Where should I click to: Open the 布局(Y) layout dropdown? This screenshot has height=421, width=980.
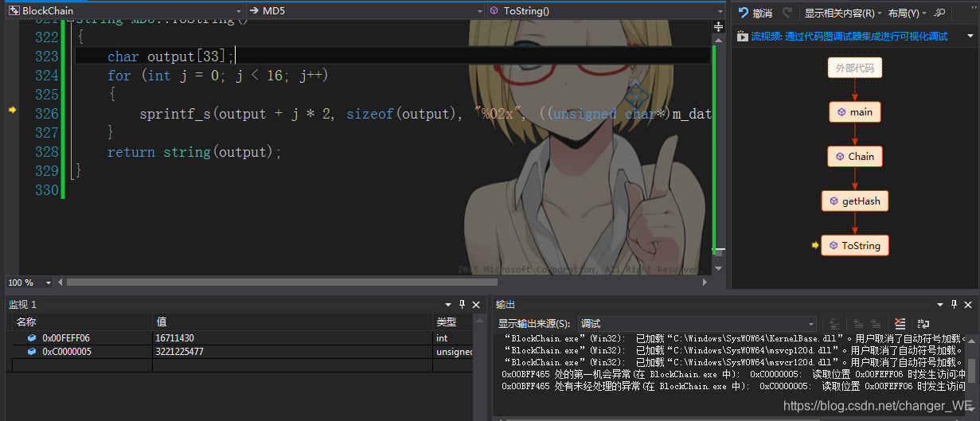coord(908,13)
